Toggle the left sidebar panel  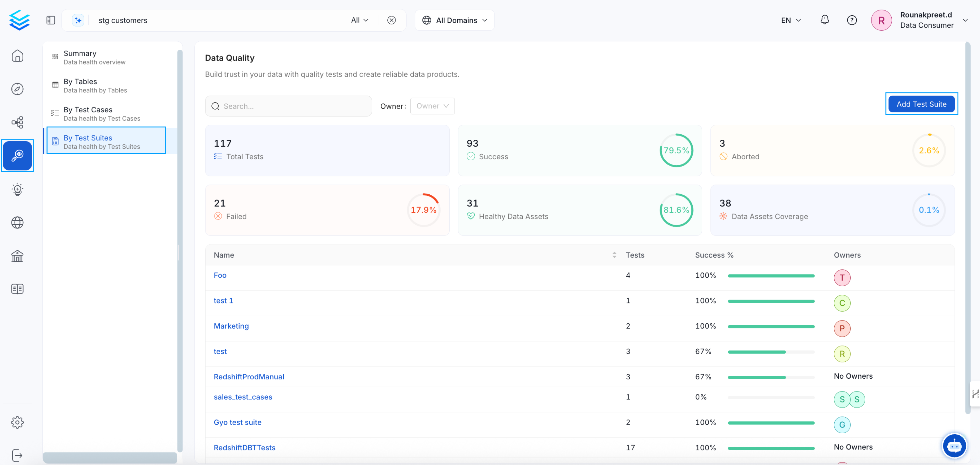(x=51, y=20)
